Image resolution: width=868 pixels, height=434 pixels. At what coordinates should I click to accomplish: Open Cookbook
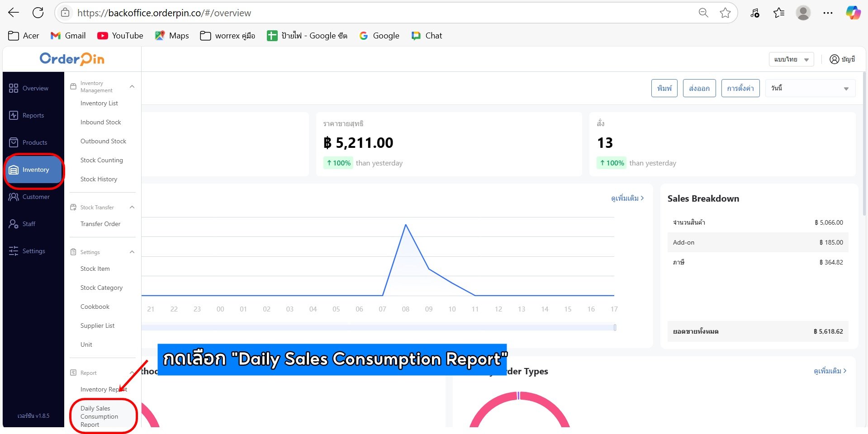pyautogui.click(x=95, y=307)
